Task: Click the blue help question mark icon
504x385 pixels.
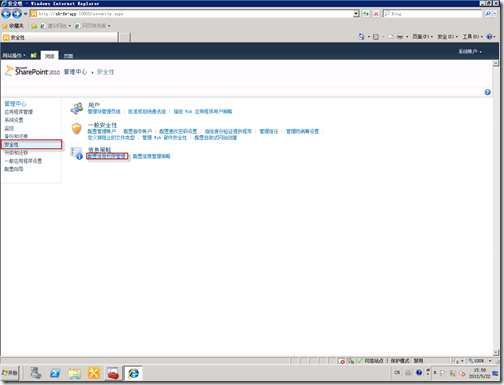Action: click(488, 92)
